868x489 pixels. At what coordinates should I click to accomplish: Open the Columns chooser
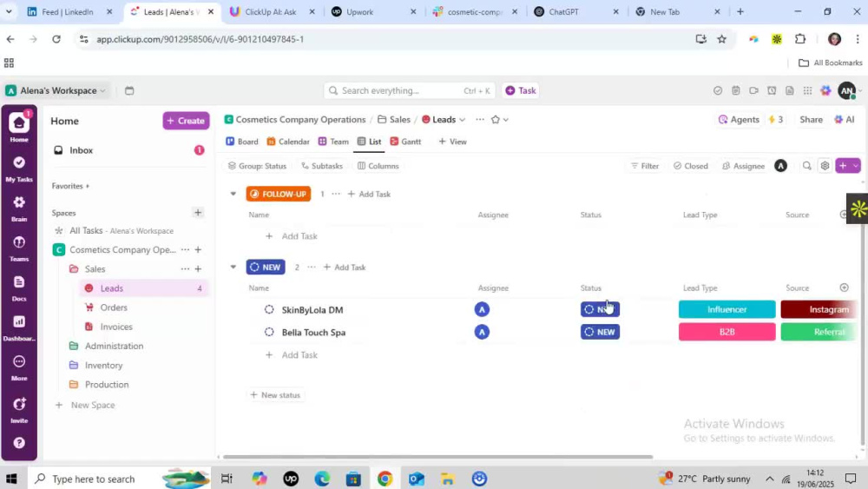pyautogui.click(x=378, y=166)
